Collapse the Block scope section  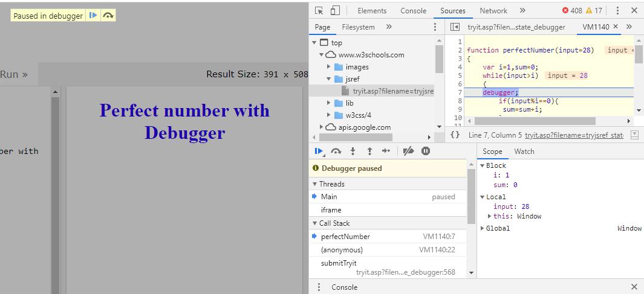coord(483,165)
